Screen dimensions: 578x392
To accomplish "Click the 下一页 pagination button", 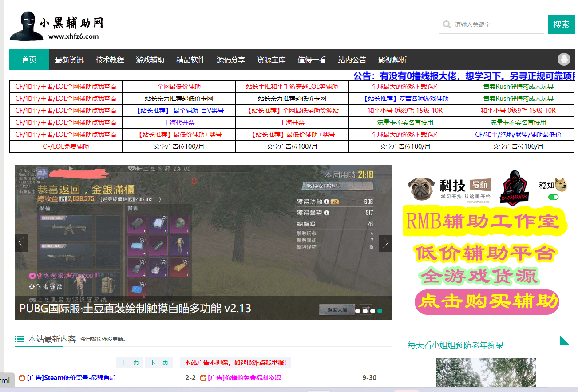I will point(159,363).
